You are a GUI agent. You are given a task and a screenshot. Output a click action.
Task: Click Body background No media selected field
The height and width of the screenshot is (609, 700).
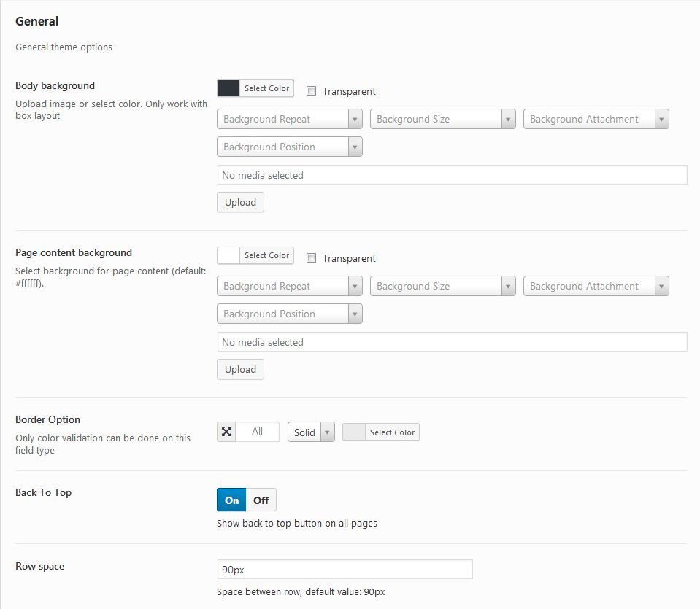click(453, 175)
